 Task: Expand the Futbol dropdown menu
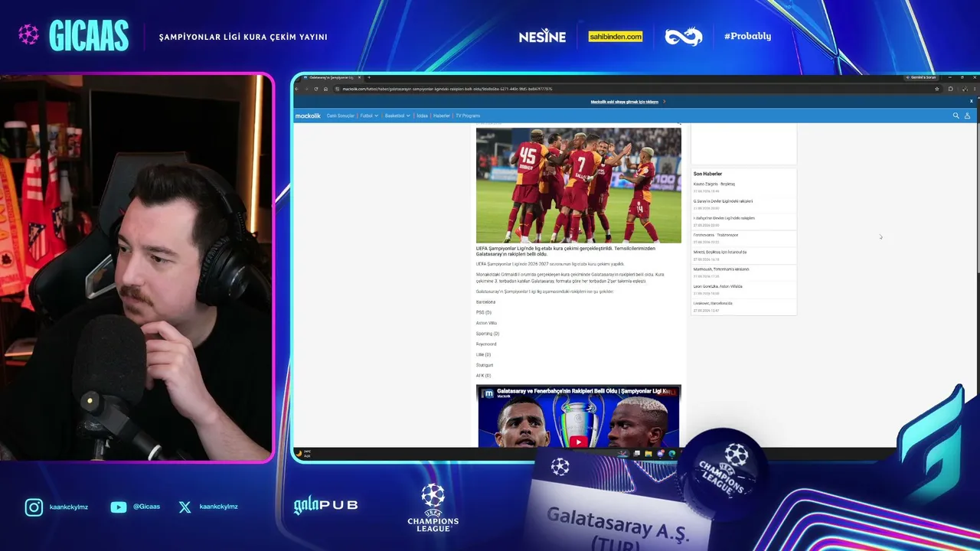[x=369, y=116]
